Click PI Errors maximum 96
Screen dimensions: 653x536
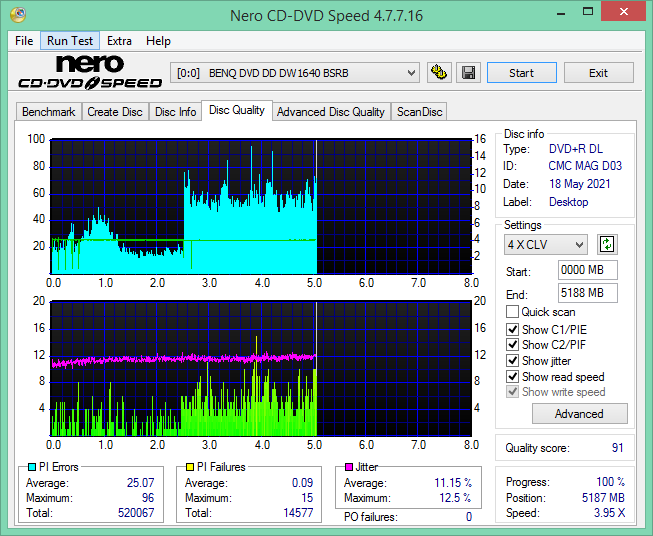tap(148, 498)
